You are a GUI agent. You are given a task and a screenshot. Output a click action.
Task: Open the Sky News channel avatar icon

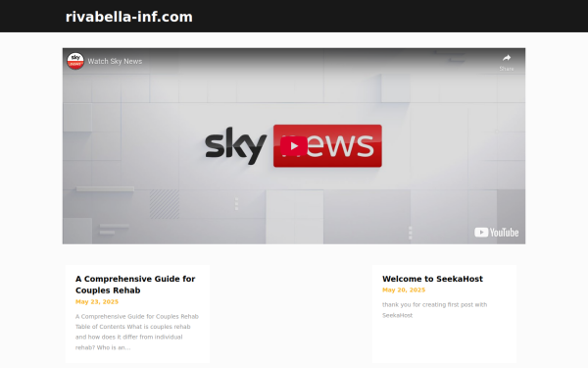75,61
